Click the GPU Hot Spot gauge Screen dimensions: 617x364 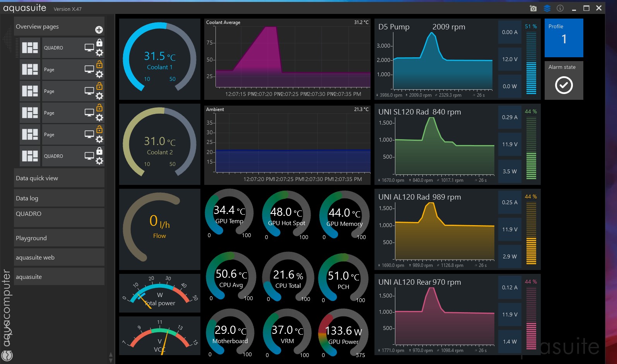click(x=287, y=215)
